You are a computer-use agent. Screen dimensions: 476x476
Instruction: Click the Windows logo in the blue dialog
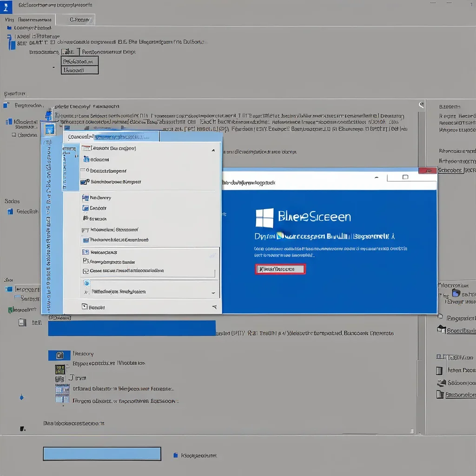(264, 218)
